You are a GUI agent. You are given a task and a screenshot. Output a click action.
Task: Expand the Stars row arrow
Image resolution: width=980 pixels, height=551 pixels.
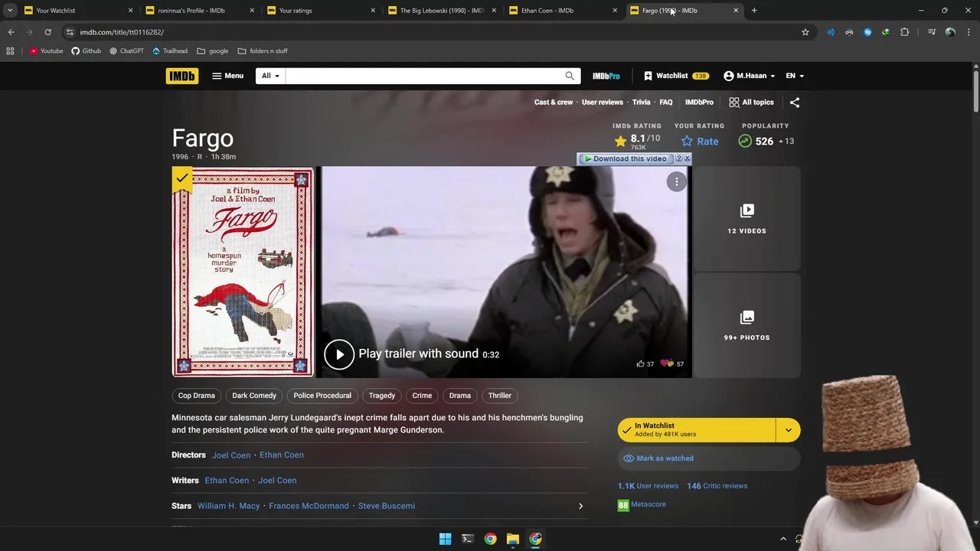coord(580,506)
